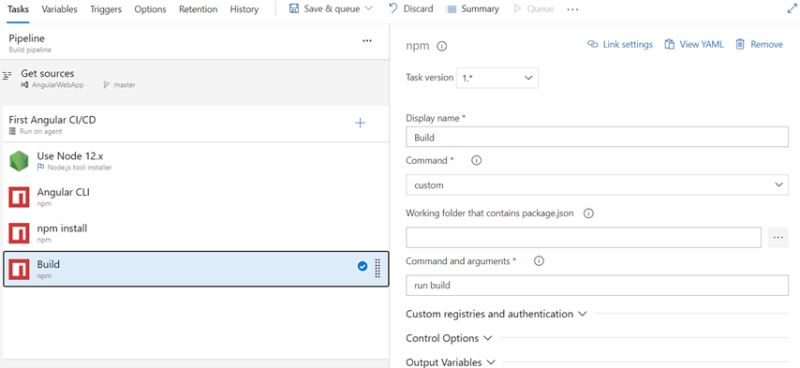Image resolution: width=800 pixels, height=368 pixels.
Task: Go to the Options tab
Action: [150, 9]
